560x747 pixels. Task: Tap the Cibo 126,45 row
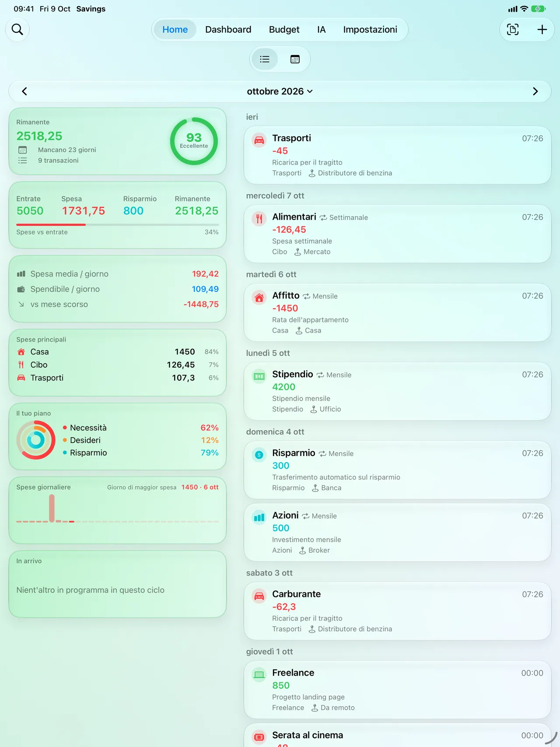pos(117,365)
